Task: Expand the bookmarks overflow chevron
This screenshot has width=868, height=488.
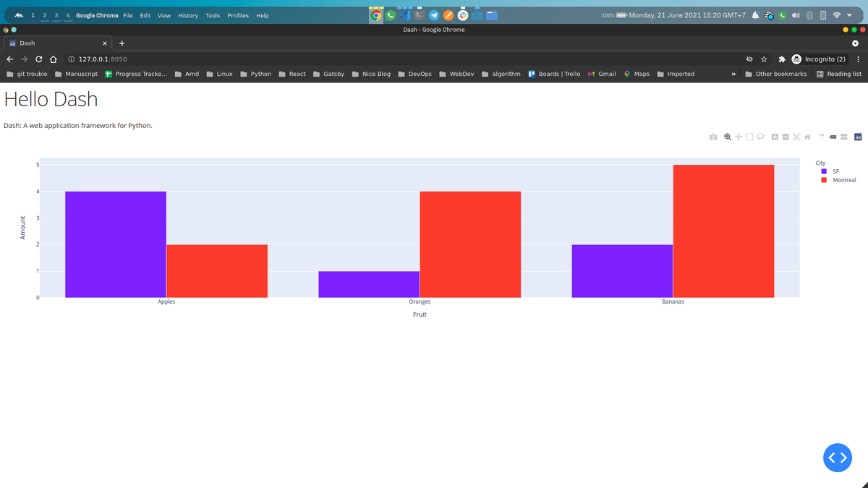Action: tap(733, 73)
